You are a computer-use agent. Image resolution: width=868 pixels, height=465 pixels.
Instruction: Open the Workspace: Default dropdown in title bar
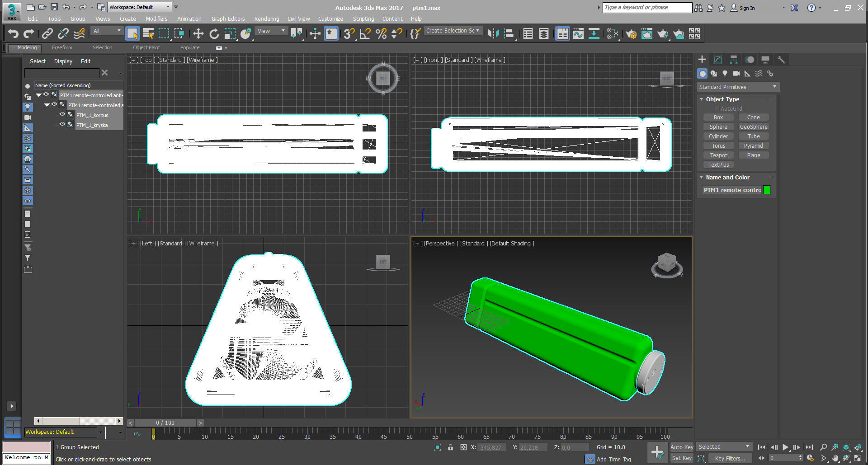140,7
